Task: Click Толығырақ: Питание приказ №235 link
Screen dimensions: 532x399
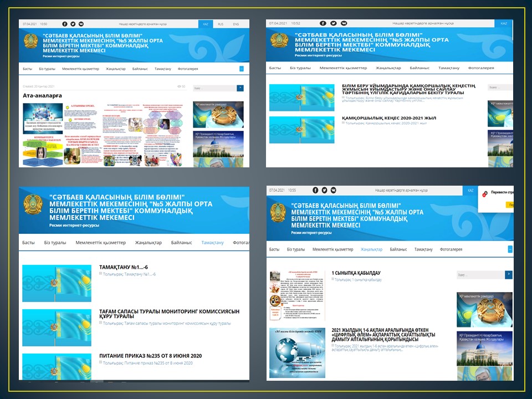Action: click(147, 363)
